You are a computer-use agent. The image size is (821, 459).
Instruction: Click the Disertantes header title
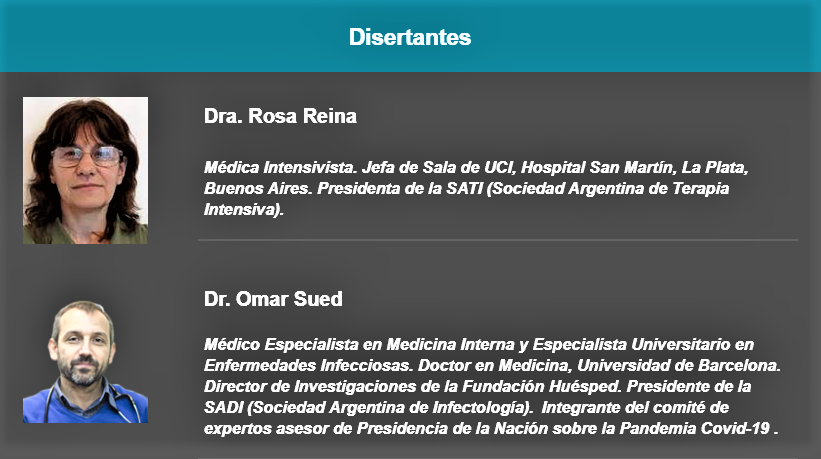pyautogui.click(x=410, y=38)
